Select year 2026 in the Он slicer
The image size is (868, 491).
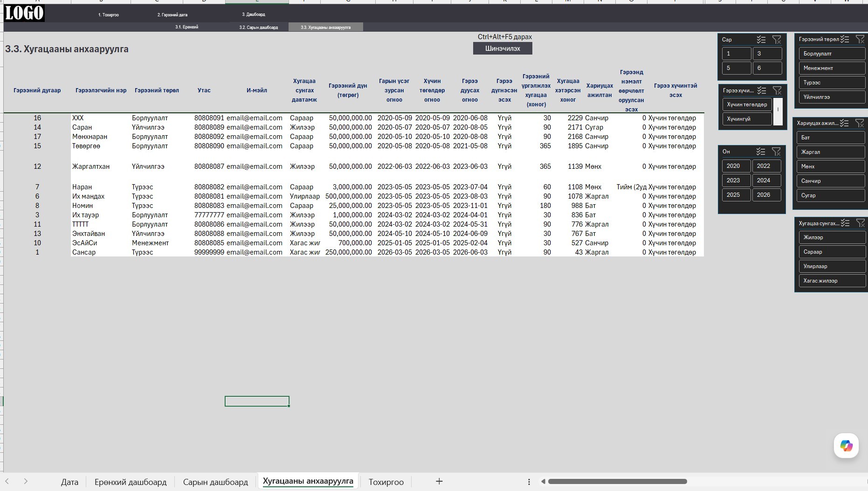[767, 195]
